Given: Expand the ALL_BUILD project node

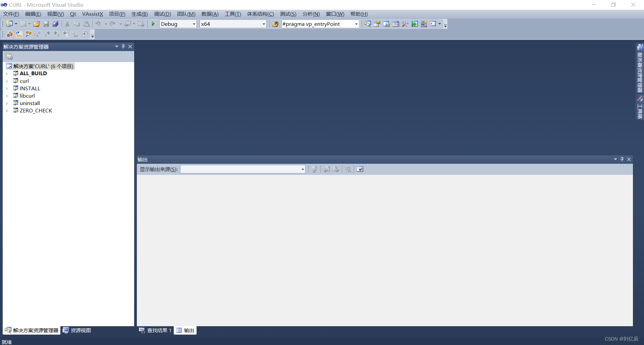Looking at the screenshot, I should click(x=7, y=73).
